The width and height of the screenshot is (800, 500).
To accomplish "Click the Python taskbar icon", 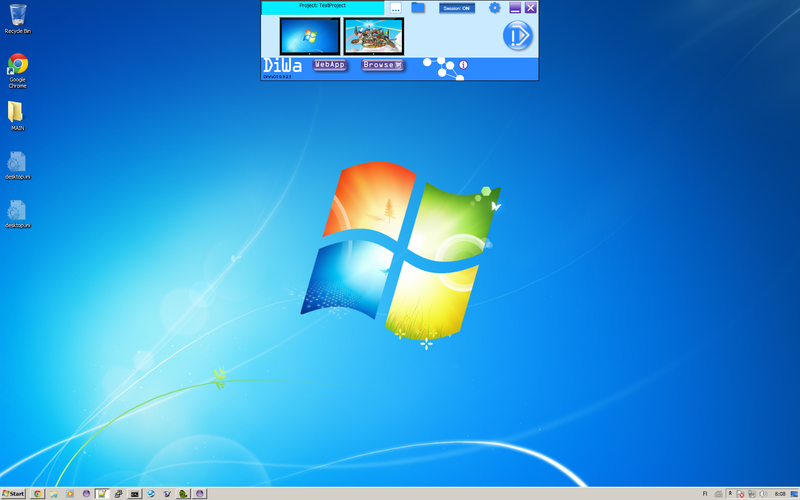I will (118, 493).
